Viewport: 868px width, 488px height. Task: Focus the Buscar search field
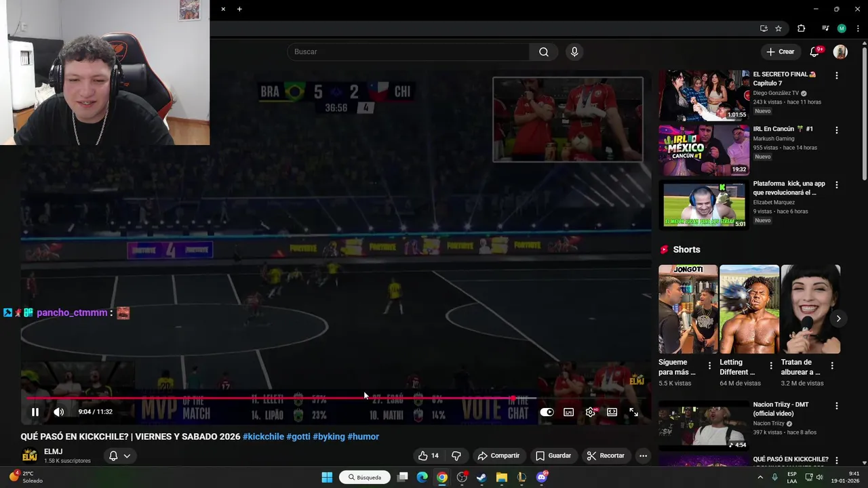click(409, 52)
